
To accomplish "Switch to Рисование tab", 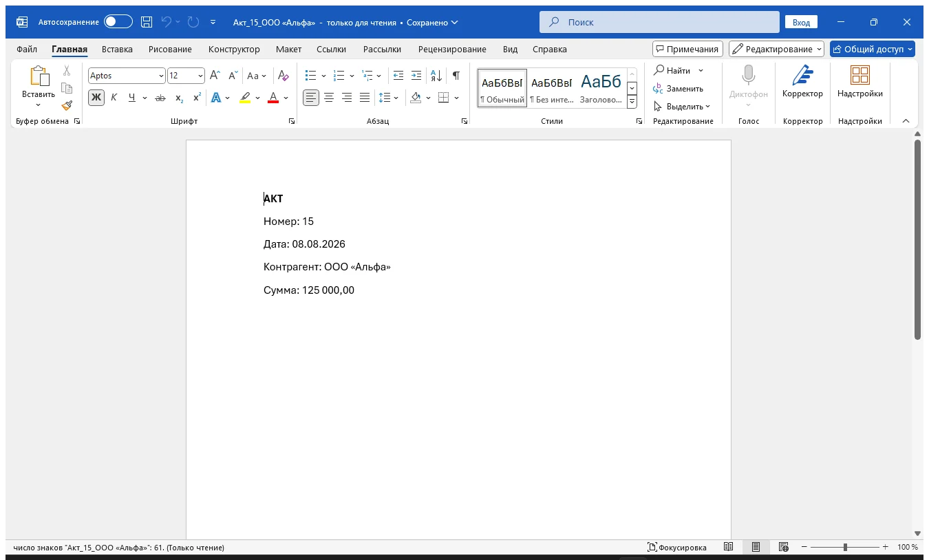I will tap(170, 49).
